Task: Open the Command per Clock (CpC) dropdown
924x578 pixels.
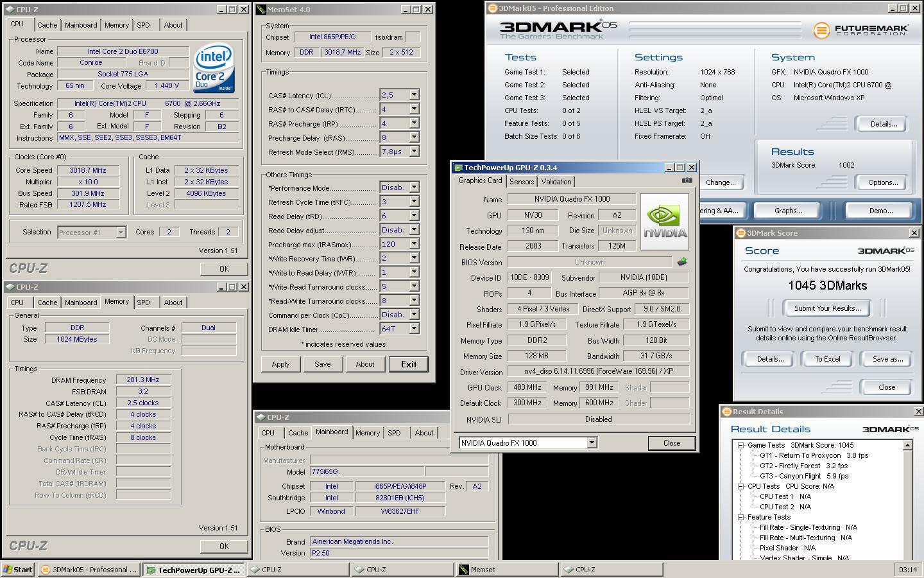Action: [x=414, y=315]
